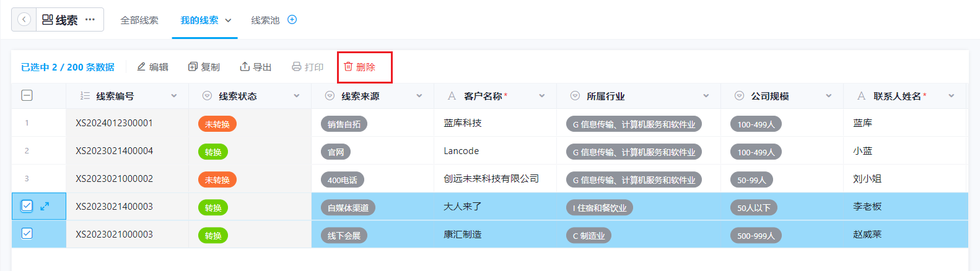Expand the 我的线索 tab chevron

tap(228, 20)
